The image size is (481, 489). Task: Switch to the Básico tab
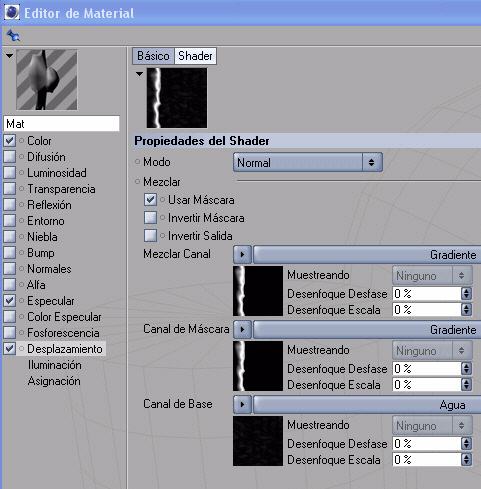tap(153, 56)
